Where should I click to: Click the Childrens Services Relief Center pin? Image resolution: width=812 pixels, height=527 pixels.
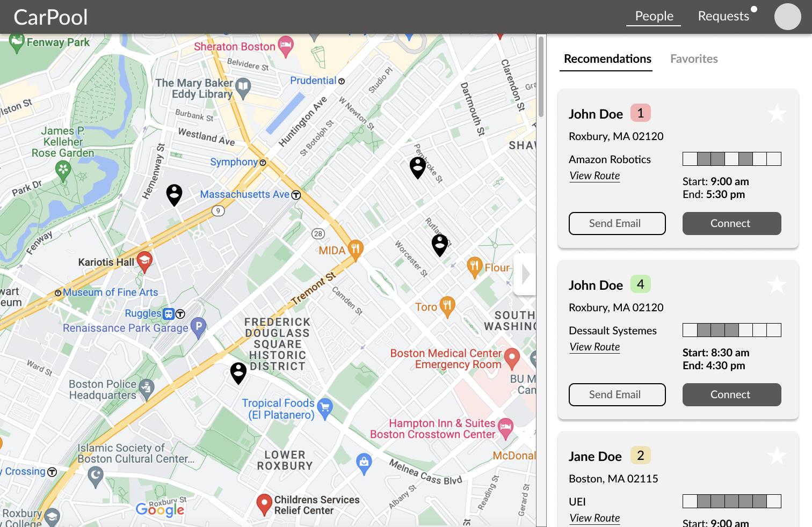click(264, 504)
